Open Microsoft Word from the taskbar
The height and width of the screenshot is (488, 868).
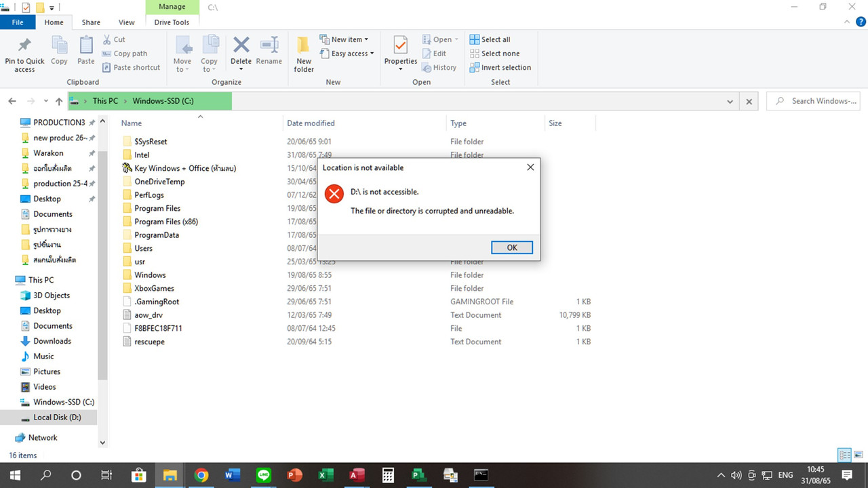click(232, 475)
